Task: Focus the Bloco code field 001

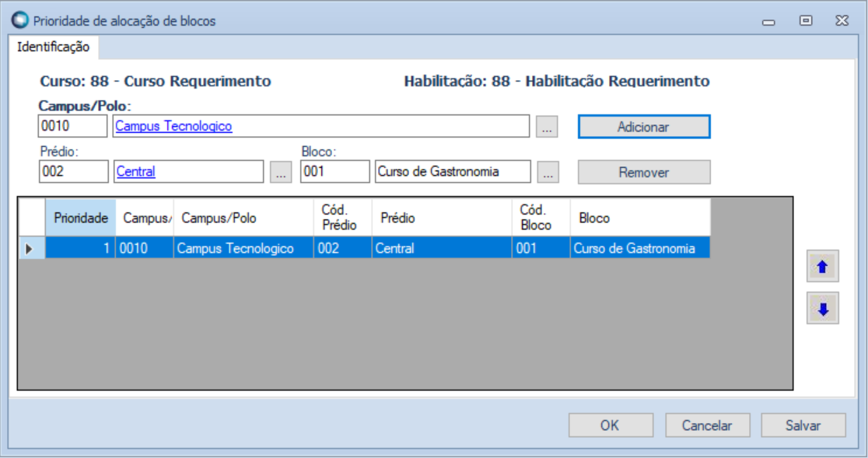Action: pos(335,172)
